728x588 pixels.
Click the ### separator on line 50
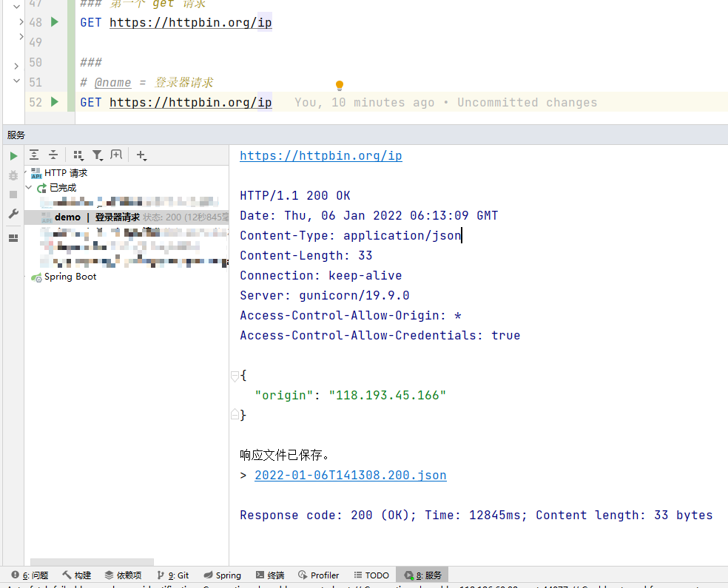coord(91,62)
